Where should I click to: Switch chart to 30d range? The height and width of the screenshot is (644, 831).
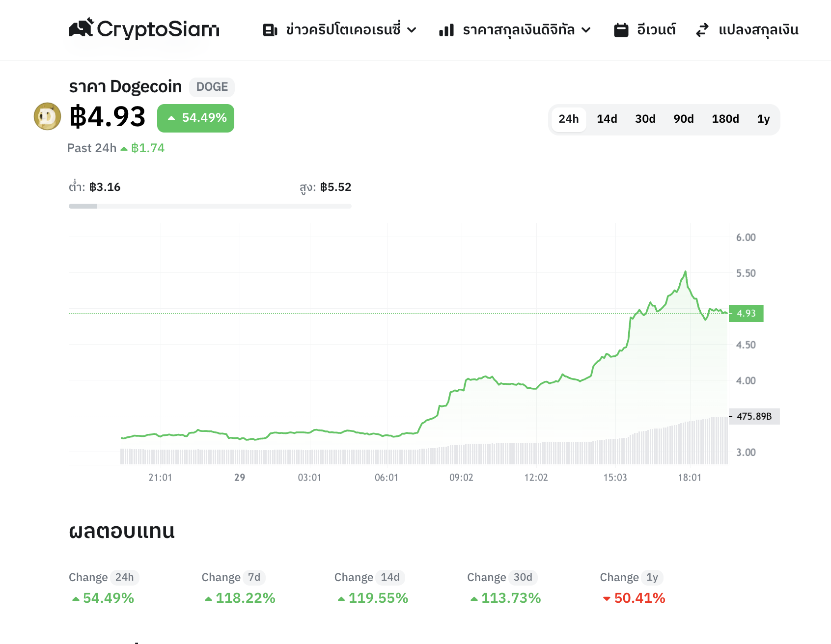coord(645,119)
